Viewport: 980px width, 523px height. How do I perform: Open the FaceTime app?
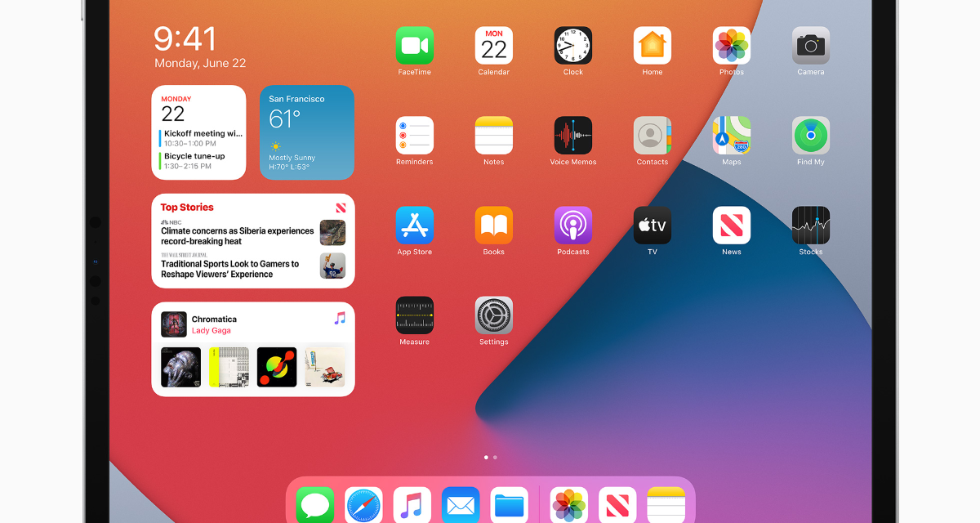point(414,46)
